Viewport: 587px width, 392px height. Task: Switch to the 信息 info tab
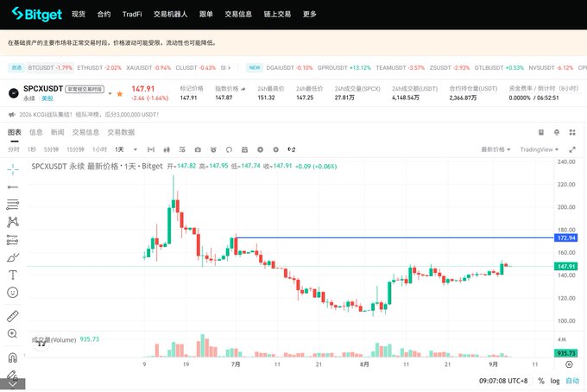[x=36, y=132]
